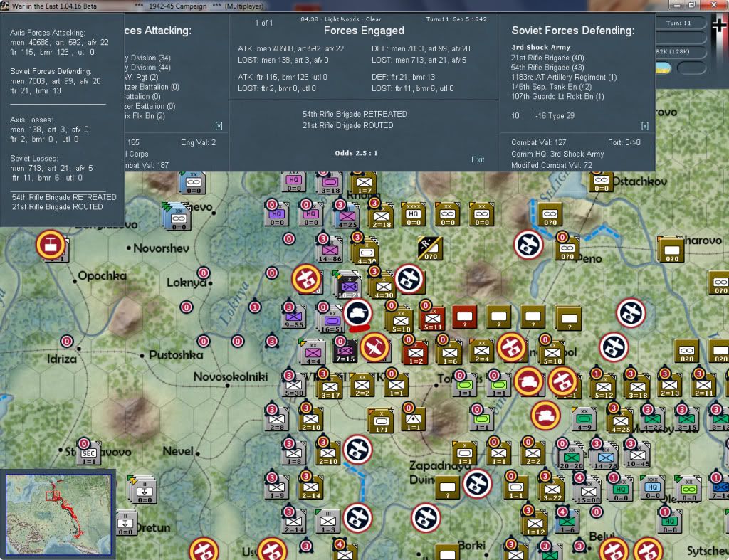Image resolution: width=729 pixels, height=560 pixels.
Task: Click '1183rd AT Artillery Regiment (1)' entry
Action: coord(564,77)
